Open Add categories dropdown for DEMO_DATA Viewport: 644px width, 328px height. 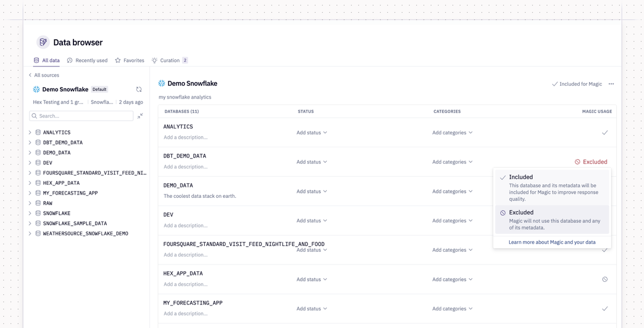coord(452,191)
